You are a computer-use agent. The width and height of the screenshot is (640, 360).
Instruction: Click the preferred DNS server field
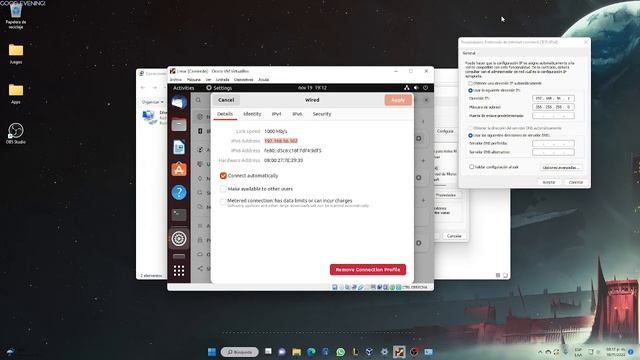(x=553, y=143)
